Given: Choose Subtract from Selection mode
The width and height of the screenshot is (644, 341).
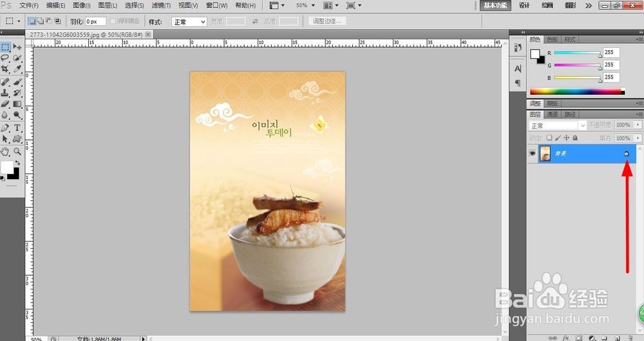Looking at the screenshot, I should tap(49, 21).
